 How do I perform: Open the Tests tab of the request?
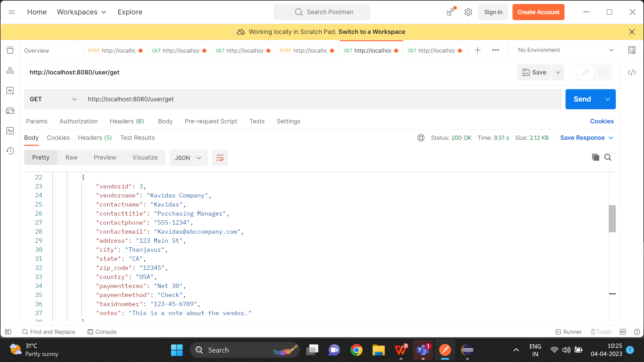257,121
